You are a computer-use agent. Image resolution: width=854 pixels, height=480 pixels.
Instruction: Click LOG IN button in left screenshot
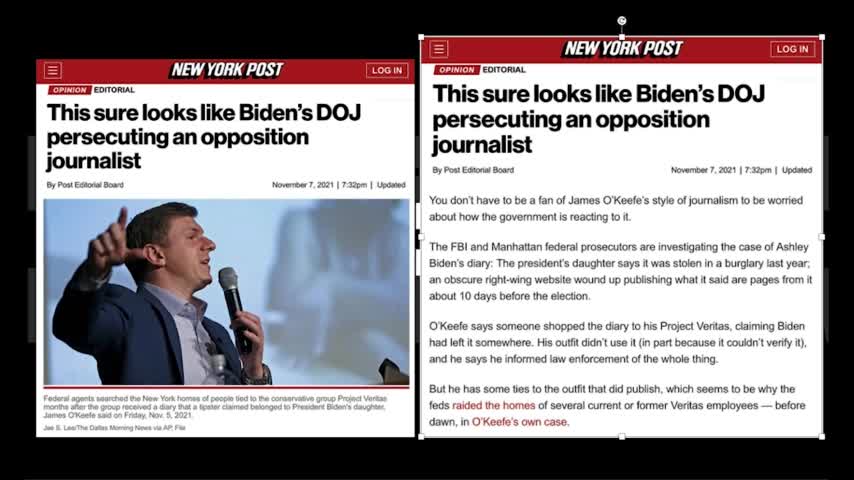point(387,70)
